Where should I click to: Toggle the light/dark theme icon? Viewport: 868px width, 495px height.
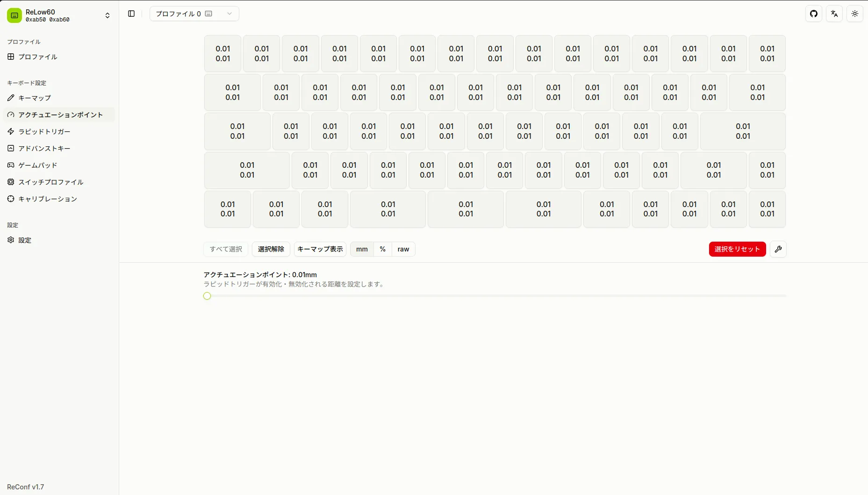pyautogui.click(x=855, y=14)
